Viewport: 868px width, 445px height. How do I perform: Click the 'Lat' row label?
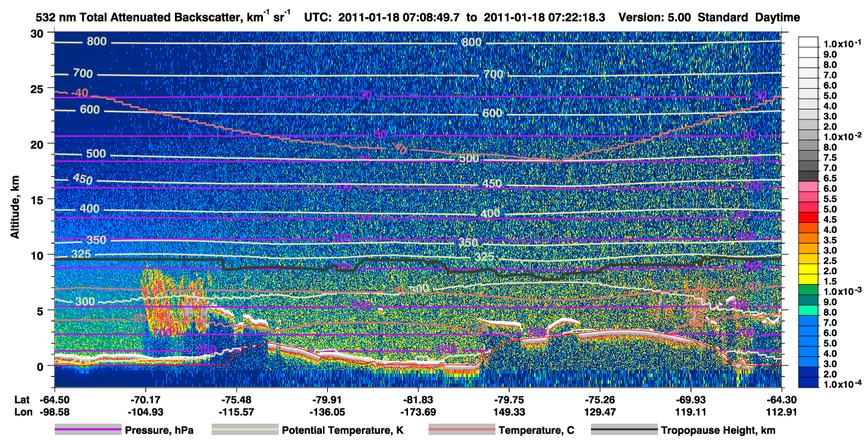(x=23, y=400)
